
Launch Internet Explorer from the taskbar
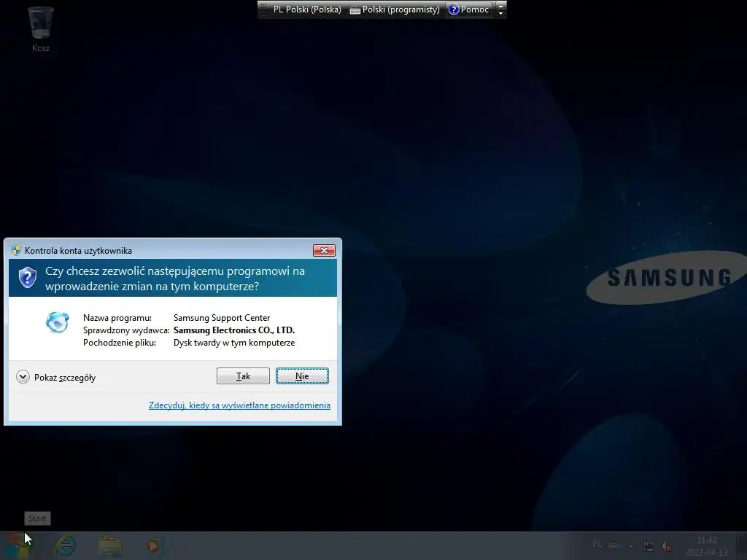pyautogui.click(x=66, y=545)
